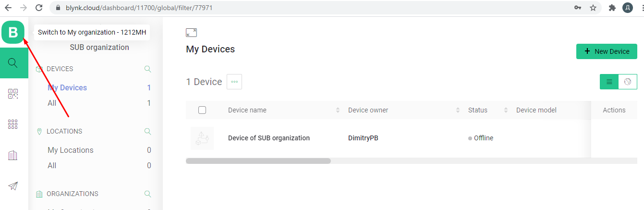Image resolution: width=644 pixels, height=210 pixels.
Task: Click the padlock site info icon
Action: click(58, 8)
